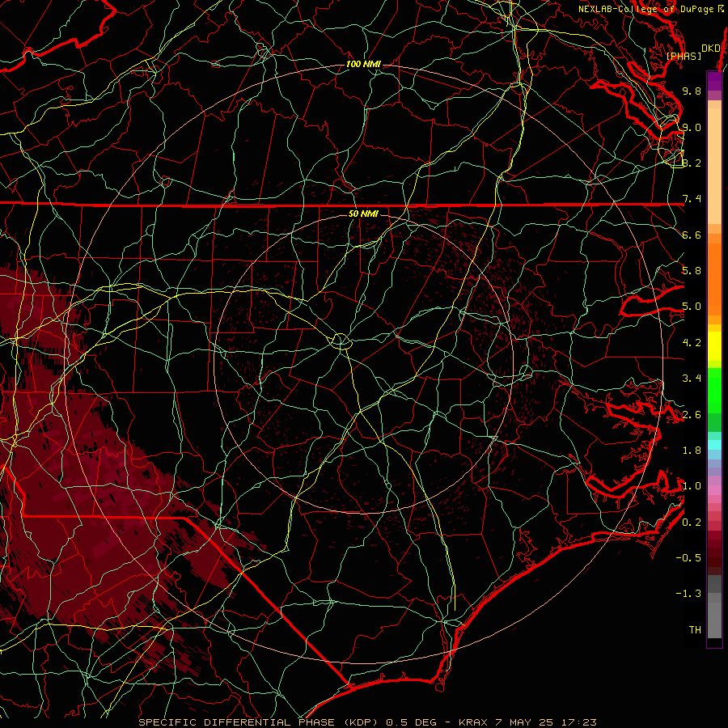The width and height of the screenshot is (728, 728).
Task: Click the 100 NMI range ring label
Action: pos(363,64)
